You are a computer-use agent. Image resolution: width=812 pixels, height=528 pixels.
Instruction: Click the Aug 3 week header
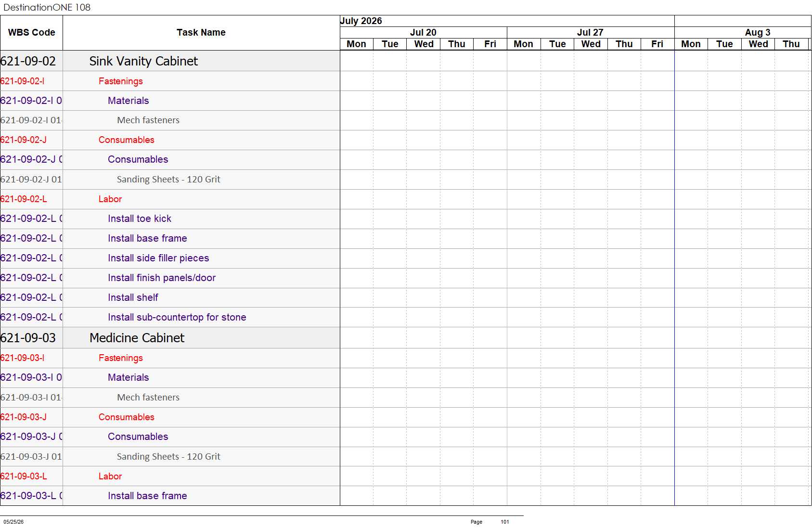tap(757, 32)
